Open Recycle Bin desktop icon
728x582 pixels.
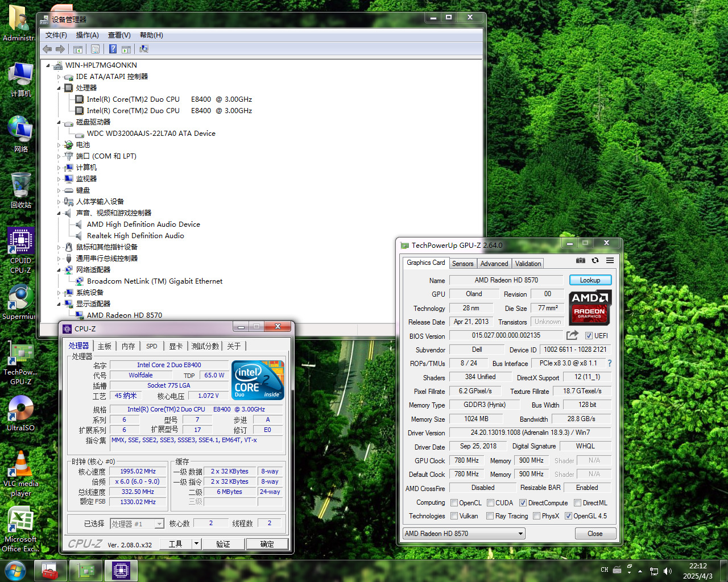point(21,190)
